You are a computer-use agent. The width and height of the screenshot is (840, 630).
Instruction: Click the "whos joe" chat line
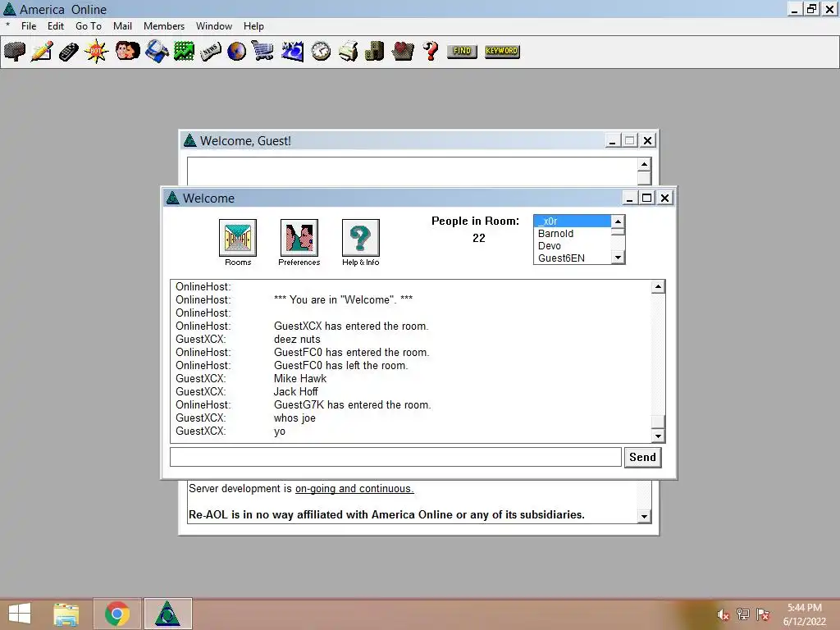click(x=294, y=418)
